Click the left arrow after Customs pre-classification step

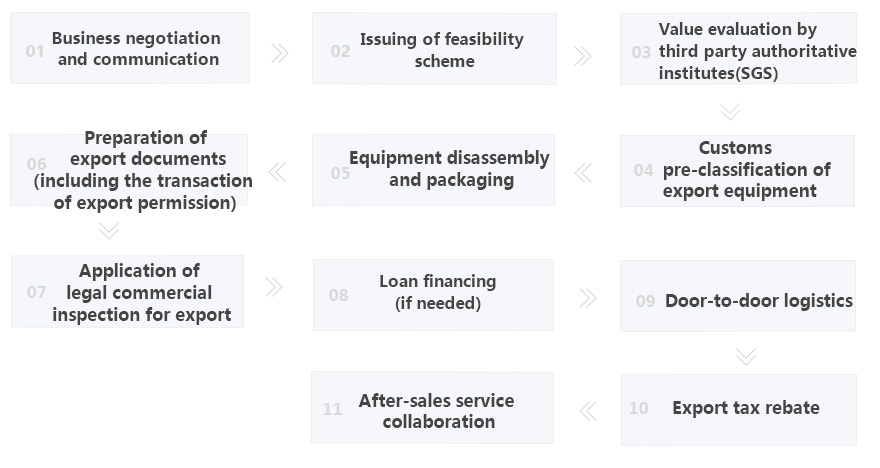point(583,173)
